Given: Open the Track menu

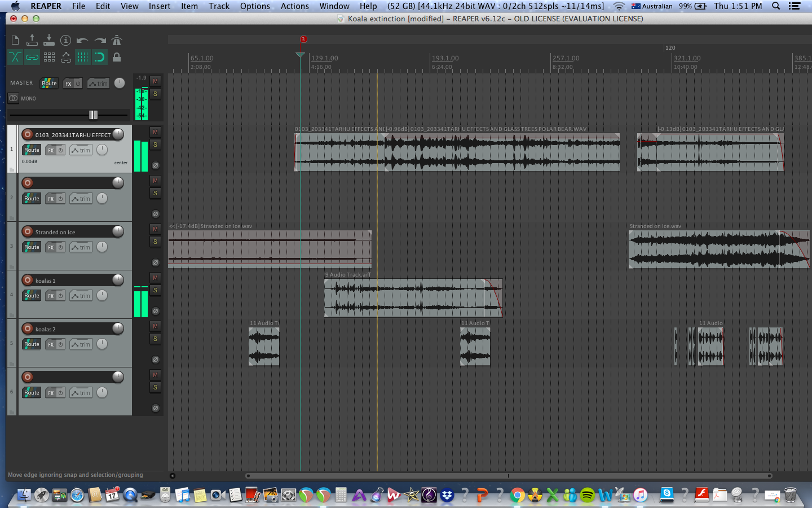Looking at the screenshot, I should (x=219, y=6).
